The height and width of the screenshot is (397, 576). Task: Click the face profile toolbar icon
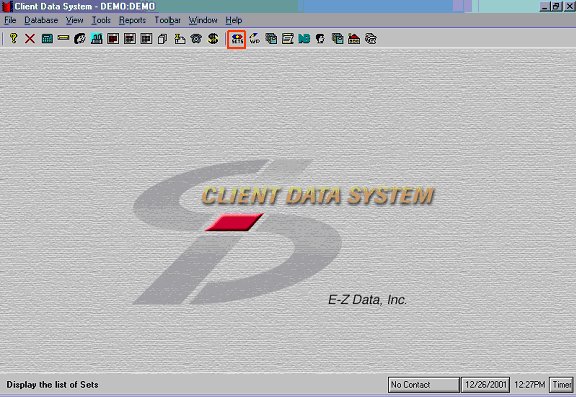(x=320, y=39)
